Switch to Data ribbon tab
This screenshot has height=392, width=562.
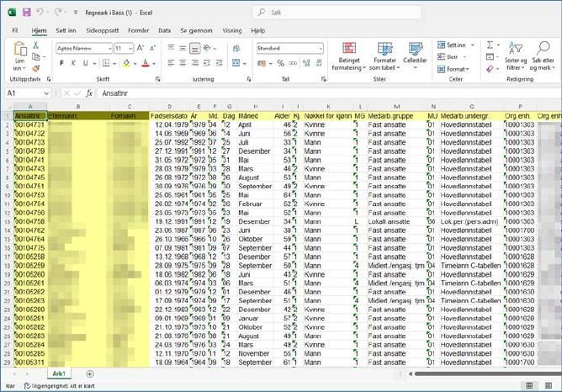click(165, 30)
